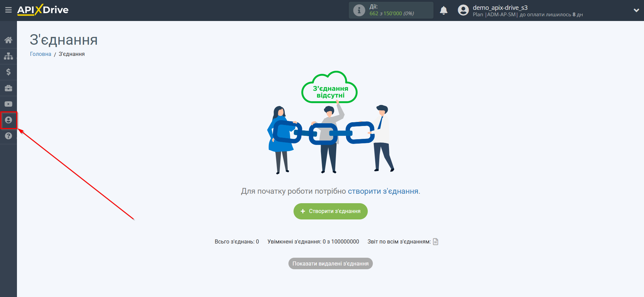
Task: Click the user avatar icon in header
Action: (463, 10)
